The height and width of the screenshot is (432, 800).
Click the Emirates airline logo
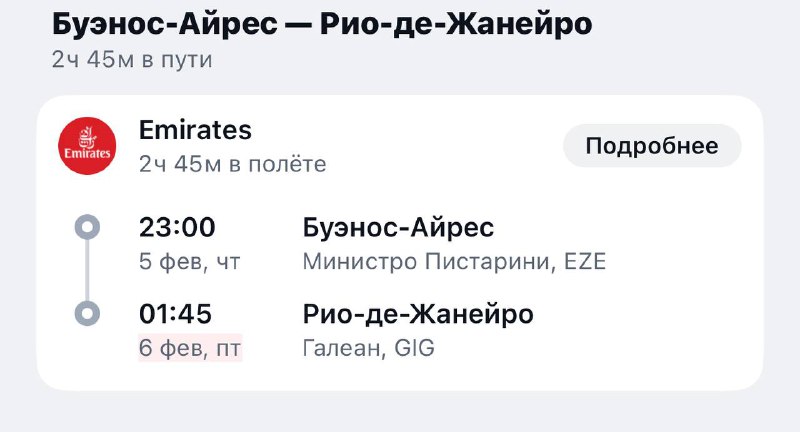pos(88,146)
